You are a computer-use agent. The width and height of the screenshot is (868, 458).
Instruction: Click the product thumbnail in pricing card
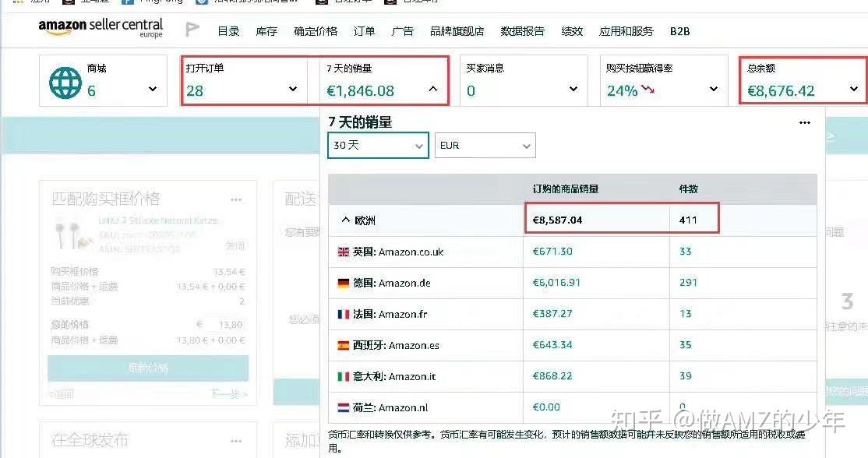[x=72, y=235]
